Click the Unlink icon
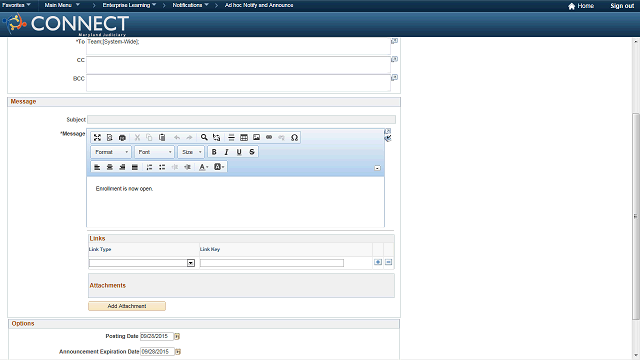Viewport: 640px width, 360px height. [282, 138]
